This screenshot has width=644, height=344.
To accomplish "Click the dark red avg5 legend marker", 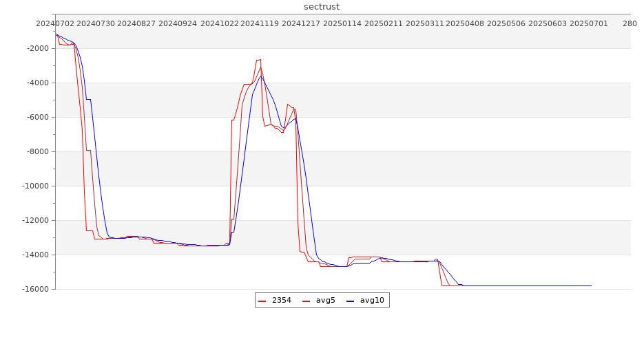I will click(307, 301).
